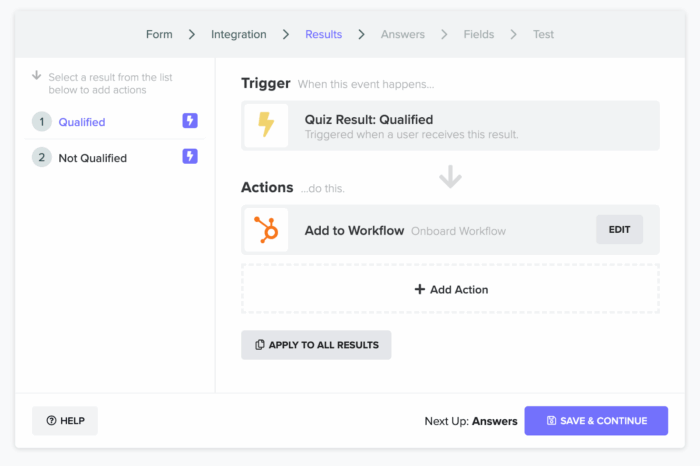Click Save & Continue
This screenshot has width=700, height=466.
coord(596,421)
